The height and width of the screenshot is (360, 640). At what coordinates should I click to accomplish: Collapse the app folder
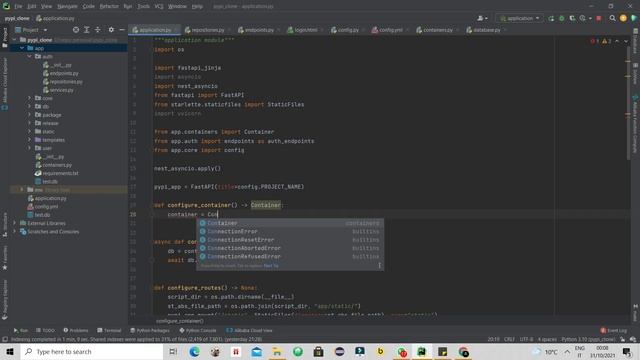tap(22, 48)
